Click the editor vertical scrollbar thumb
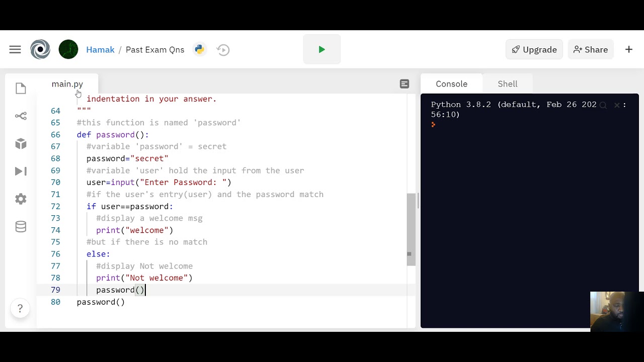 [x=411, y=229]
